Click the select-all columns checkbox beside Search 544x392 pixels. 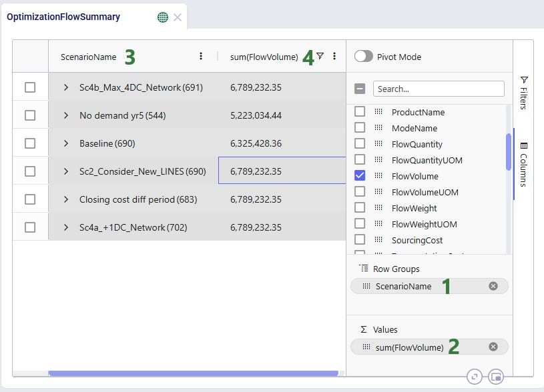(360, 89)
